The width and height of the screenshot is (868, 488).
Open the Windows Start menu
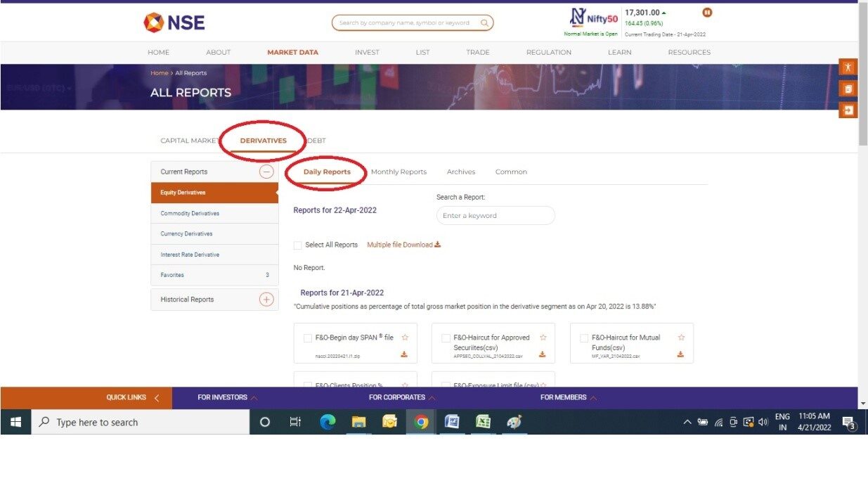pos(15,422)
